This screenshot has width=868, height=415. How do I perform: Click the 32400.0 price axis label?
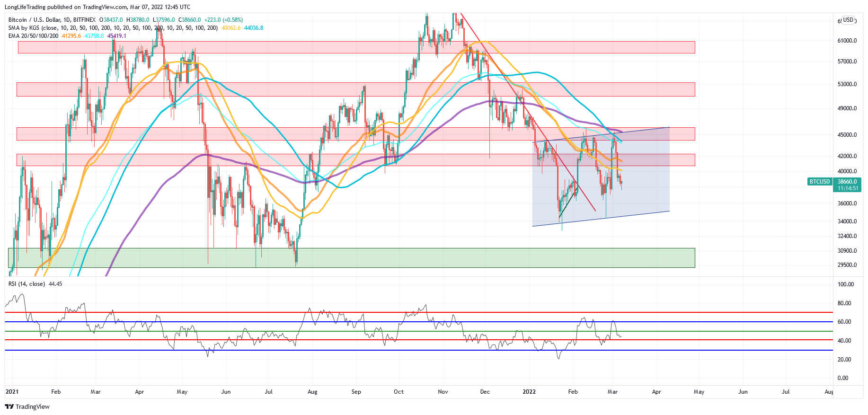click(x=847, y=236)
